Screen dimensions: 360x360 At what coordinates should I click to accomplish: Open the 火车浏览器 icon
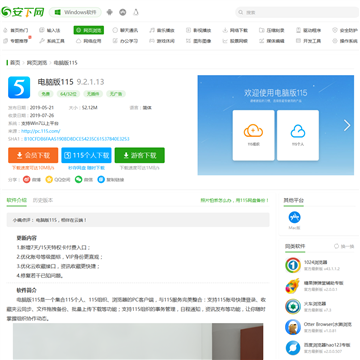click(293, 307)
